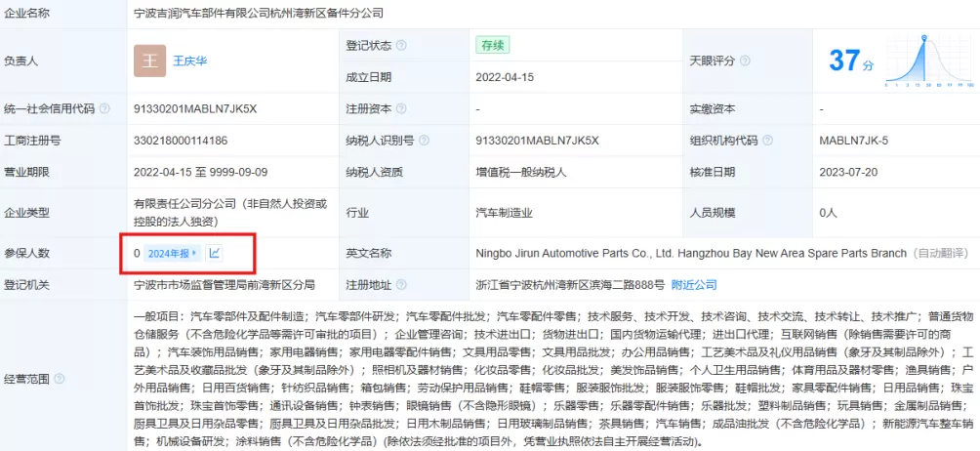
Task: Click the (自动翻译) auto-translate label
Action: tap(940, 253)
